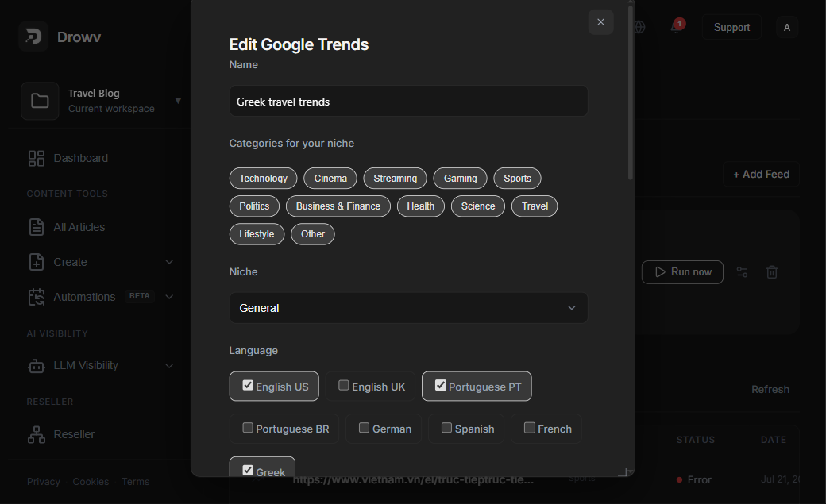Close the Edit Google Trends dialog

(x=600, y=22)
